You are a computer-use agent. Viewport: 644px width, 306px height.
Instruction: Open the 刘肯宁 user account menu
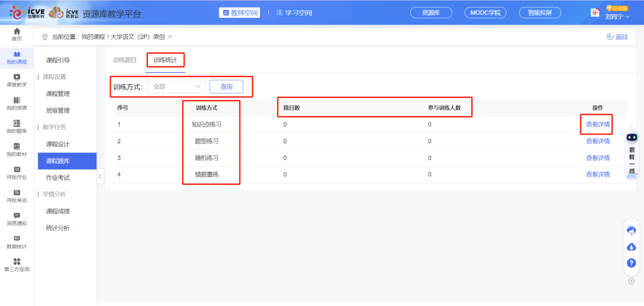pos(617,16)
